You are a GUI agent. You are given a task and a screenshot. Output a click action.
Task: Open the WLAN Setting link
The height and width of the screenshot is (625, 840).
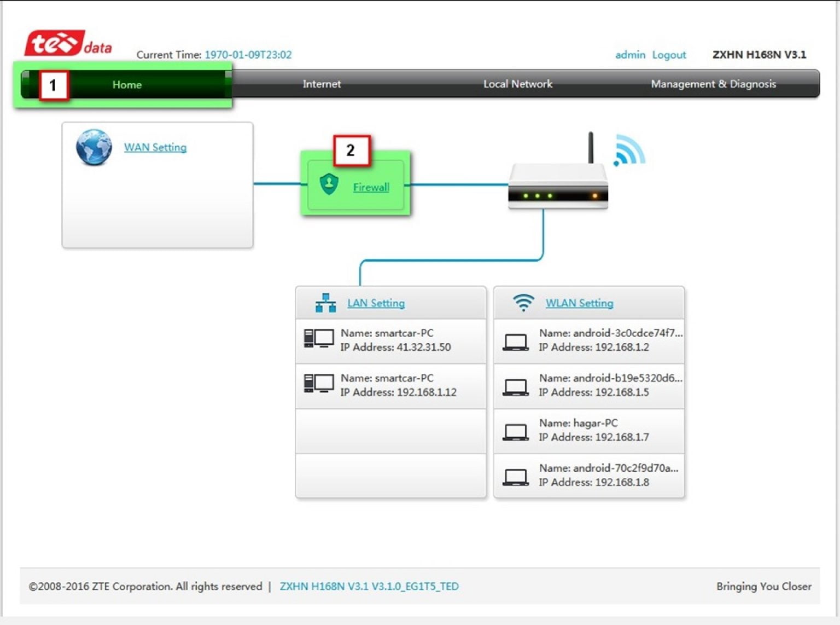579,303
